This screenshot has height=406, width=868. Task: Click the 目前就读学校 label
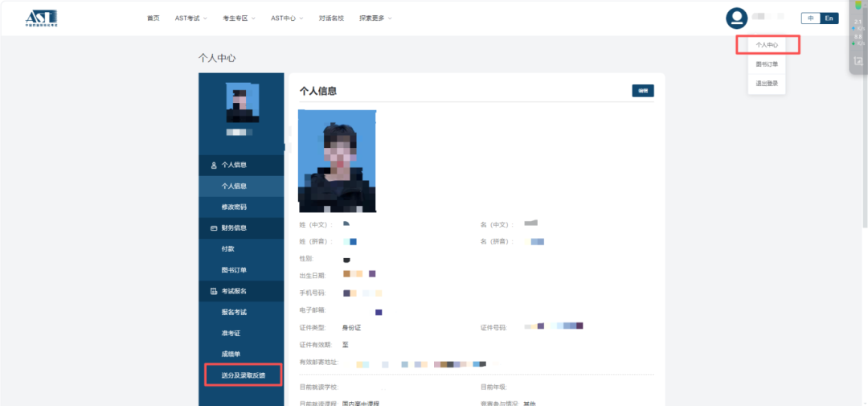[318, 388]
